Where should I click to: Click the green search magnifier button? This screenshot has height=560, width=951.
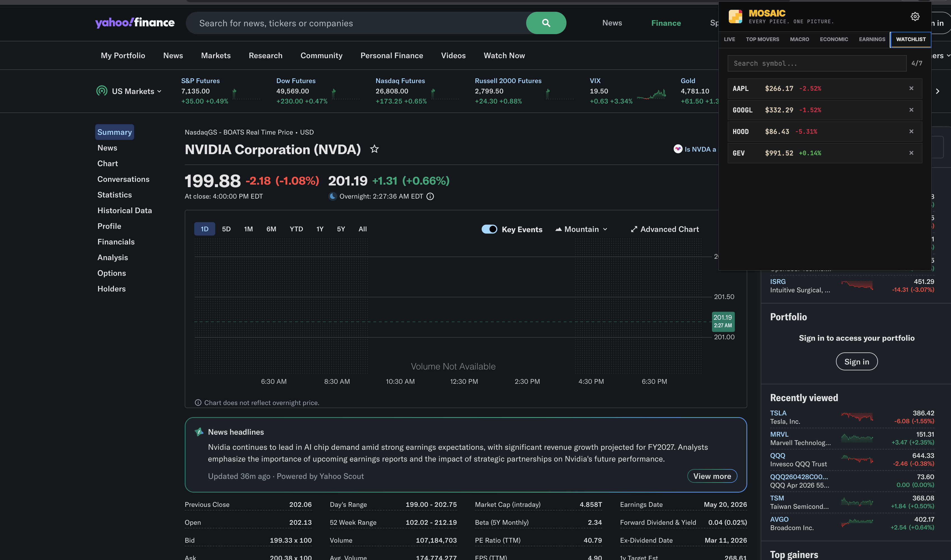546,23
